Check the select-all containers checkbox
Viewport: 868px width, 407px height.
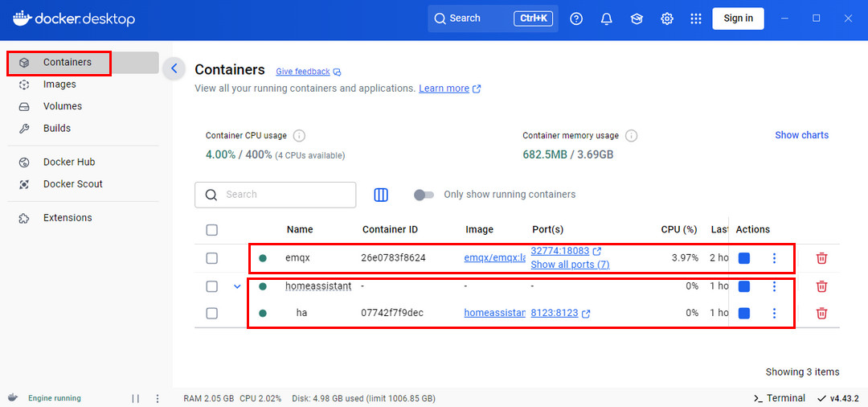pyautogui.click(x=211, y=230)
